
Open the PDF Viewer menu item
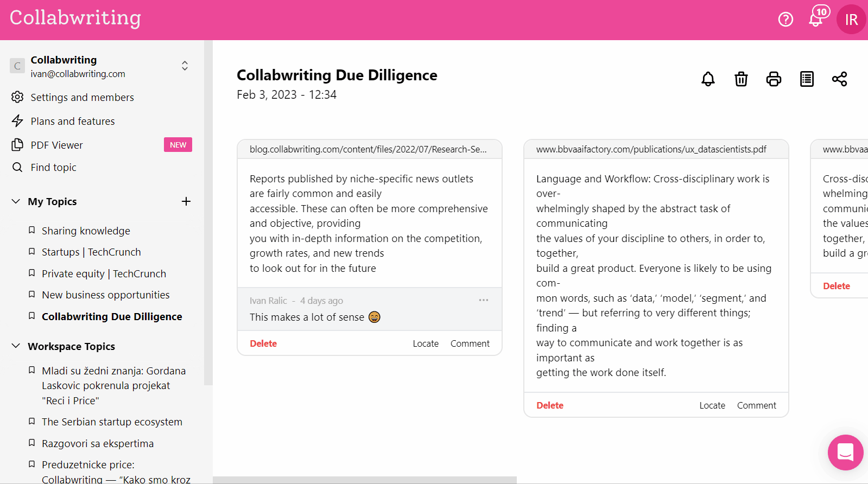pyautogui.click(x=56, y=145)
